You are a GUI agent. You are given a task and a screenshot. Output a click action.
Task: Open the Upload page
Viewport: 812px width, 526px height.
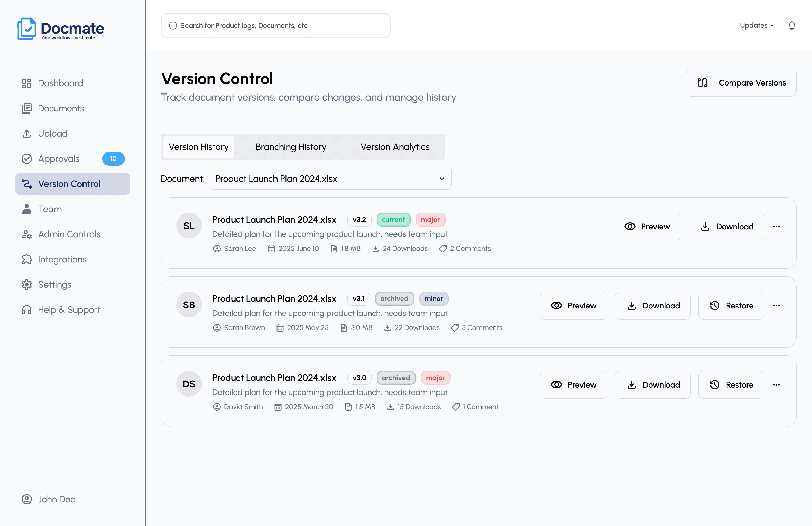tap(73, 133)
